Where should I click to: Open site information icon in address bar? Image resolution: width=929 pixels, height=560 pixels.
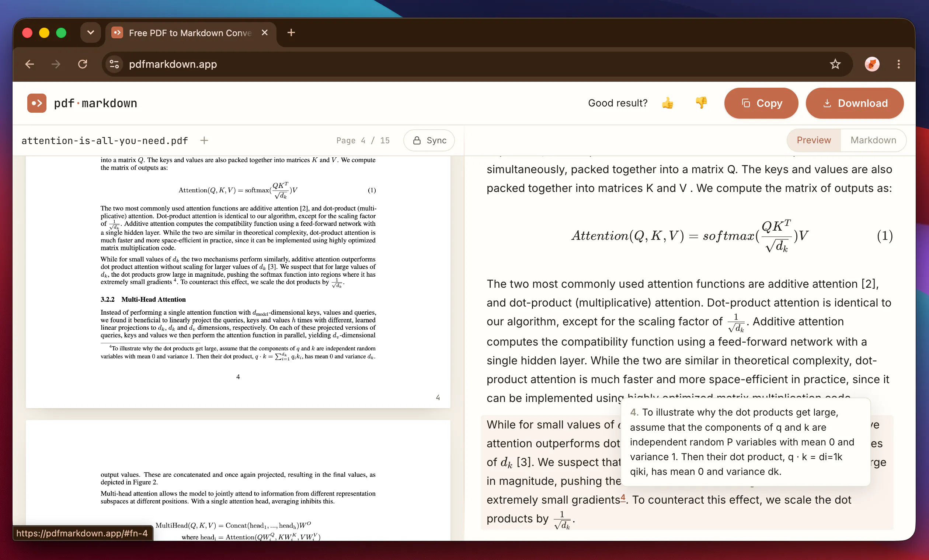[x=114, y=64]
